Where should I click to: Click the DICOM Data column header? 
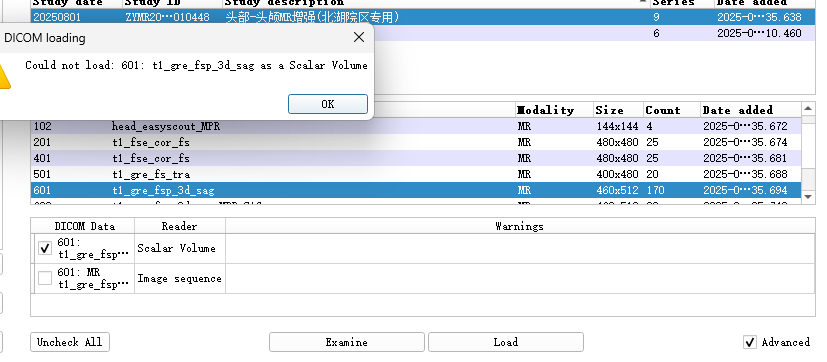tap(84, 226)
